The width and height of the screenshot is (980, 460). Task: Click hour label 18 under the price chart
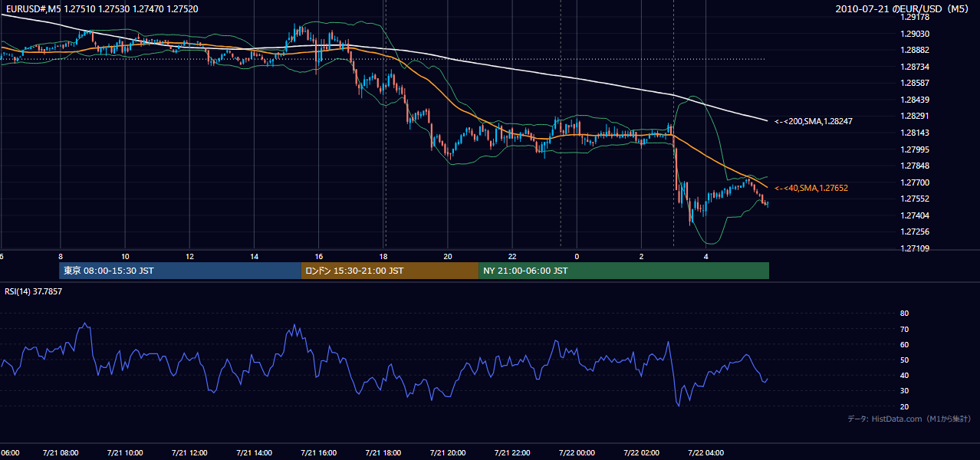(383, 256)
